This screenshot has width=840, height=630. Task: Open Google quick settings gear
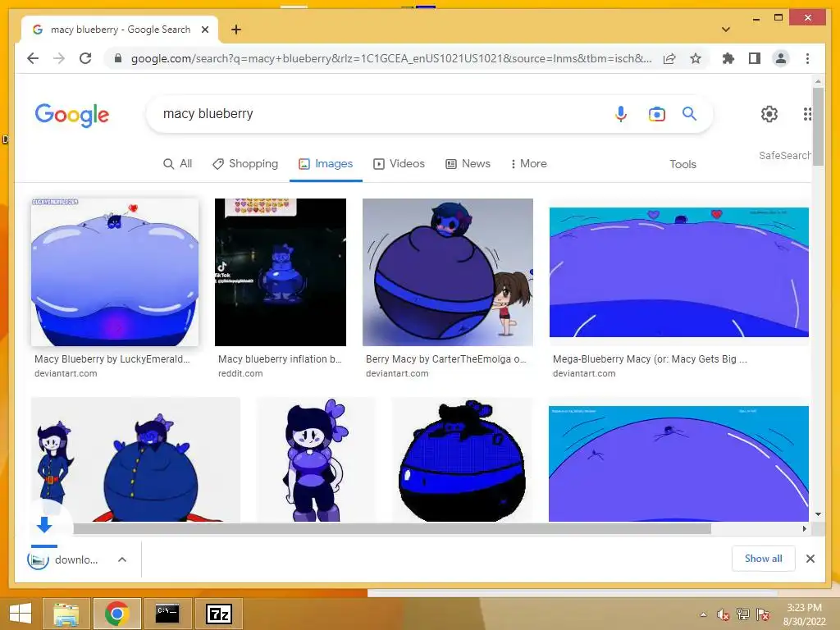coord(769,113)
